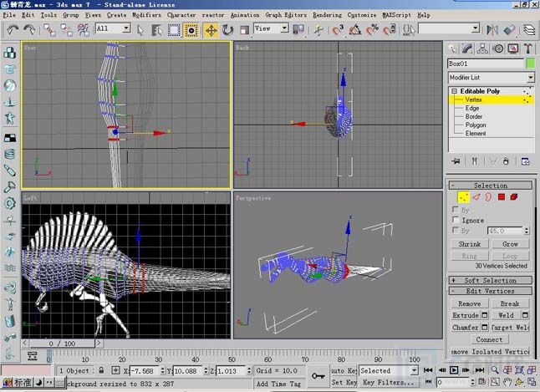540x392 pixels.
Task: Click the reactor Rigid Body Collection cubes icon
Action: coord(10,53)
